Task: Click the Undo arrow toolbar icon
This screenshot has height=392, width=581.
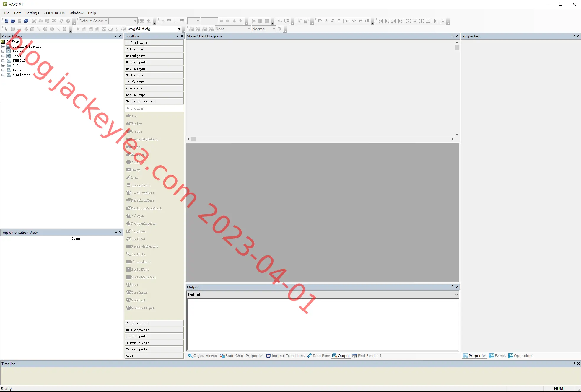Action: 61,21
